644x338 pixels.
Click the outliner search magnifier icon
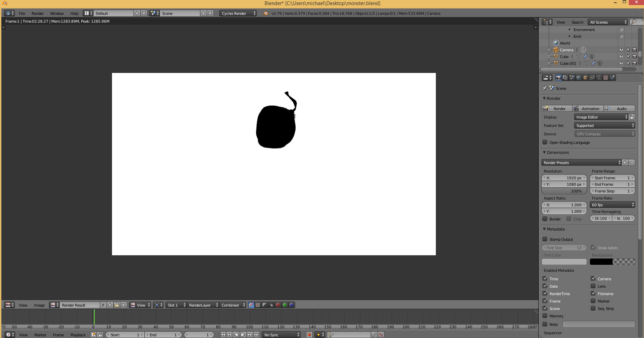tap(634, 22)
